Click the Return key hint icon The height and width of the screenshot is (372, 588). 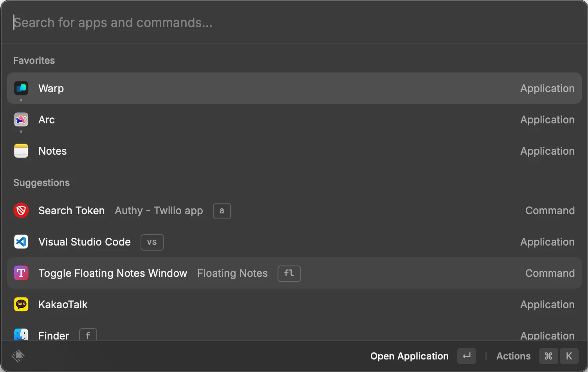pos(466,356)
